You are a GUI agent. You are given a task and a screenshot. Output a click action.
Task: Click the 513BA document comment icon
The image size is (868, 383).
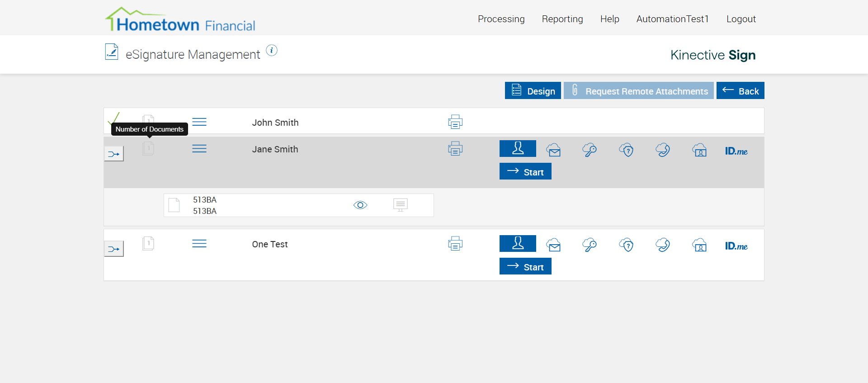(x=401, y=205)
